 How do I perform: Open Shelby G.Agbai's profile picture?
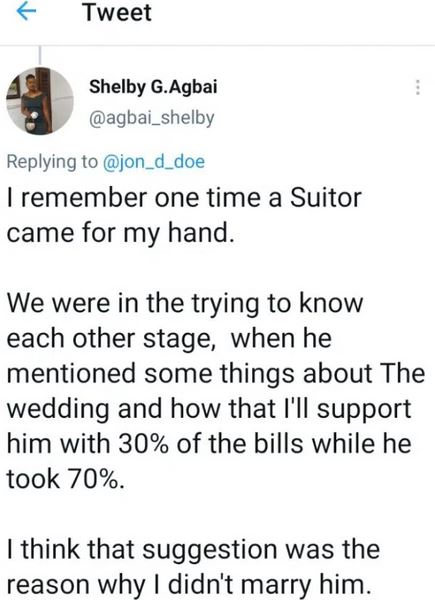click(x=40, y=101)
